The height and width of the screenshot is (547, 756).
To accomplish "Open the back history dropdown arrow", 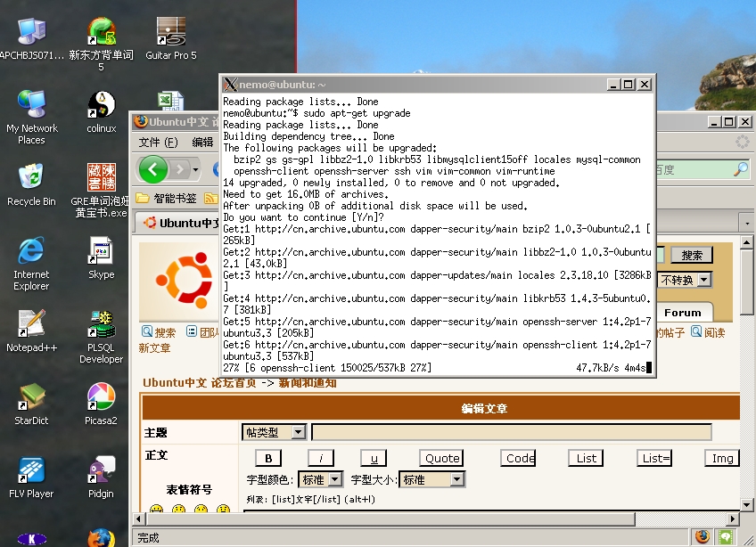I will (x=195, y=169).
